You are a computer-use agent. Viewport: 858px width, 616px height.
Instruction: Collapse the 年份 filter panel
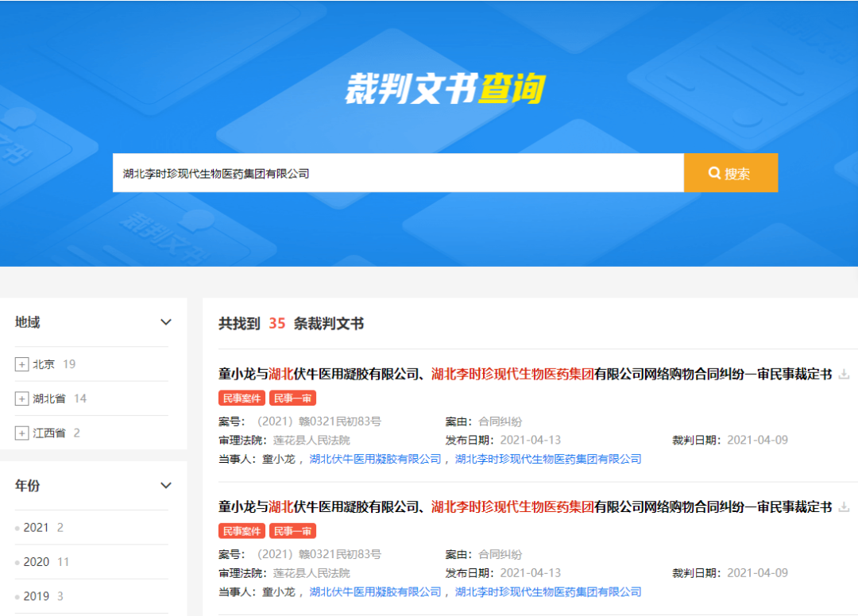pyautogui.click(x=166, y=485)
